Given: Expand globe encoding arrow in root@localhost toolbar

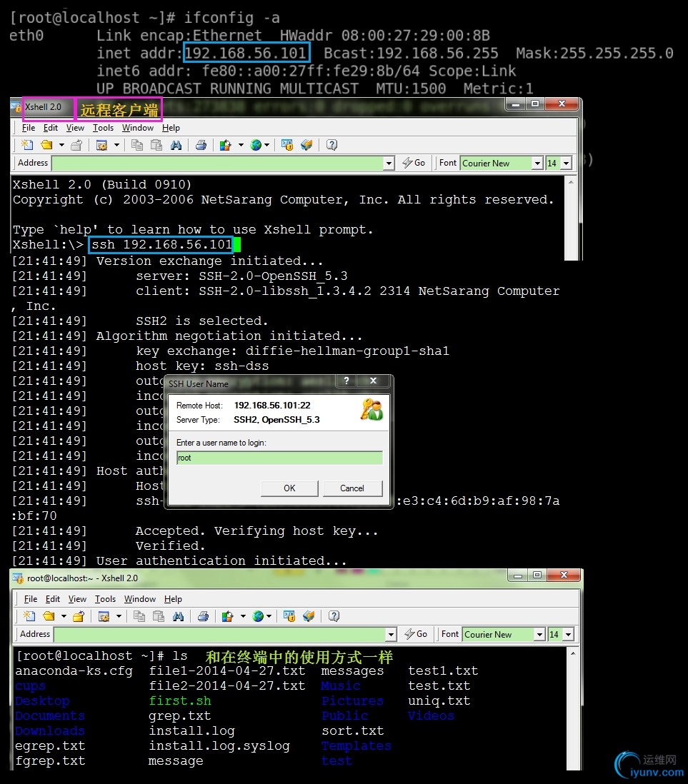Looking at the screenshot, I should coord(269,616).
